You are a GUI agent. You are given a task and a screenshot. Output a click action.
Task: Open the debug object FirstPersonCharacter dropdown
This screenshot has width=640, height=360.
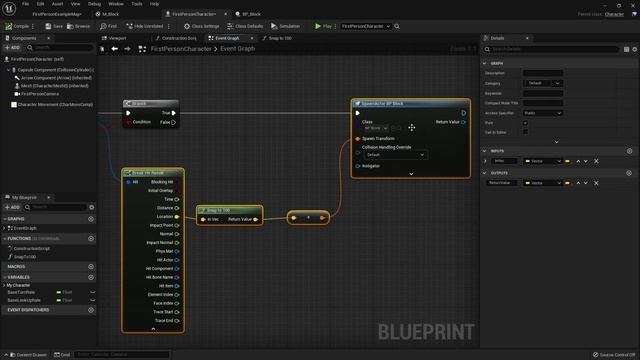tap(366, 26)
